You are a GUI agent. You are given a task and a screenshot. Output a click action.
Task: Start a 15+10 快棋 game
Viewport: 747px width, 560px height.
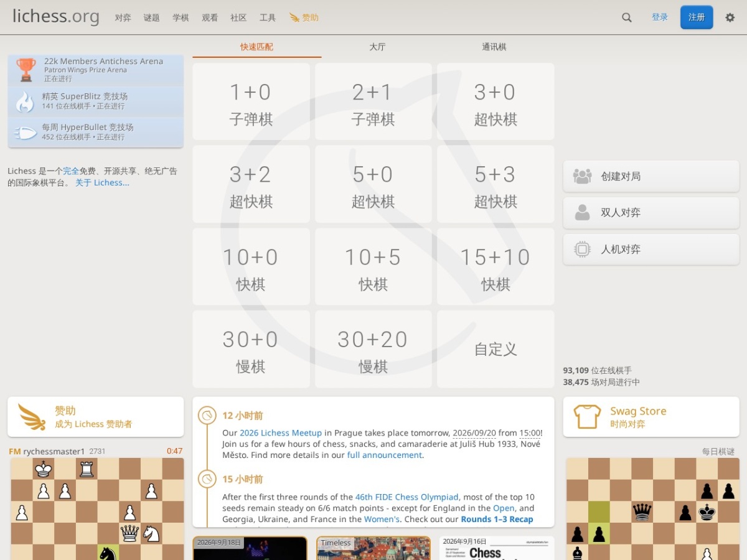(x=496, y=266)
